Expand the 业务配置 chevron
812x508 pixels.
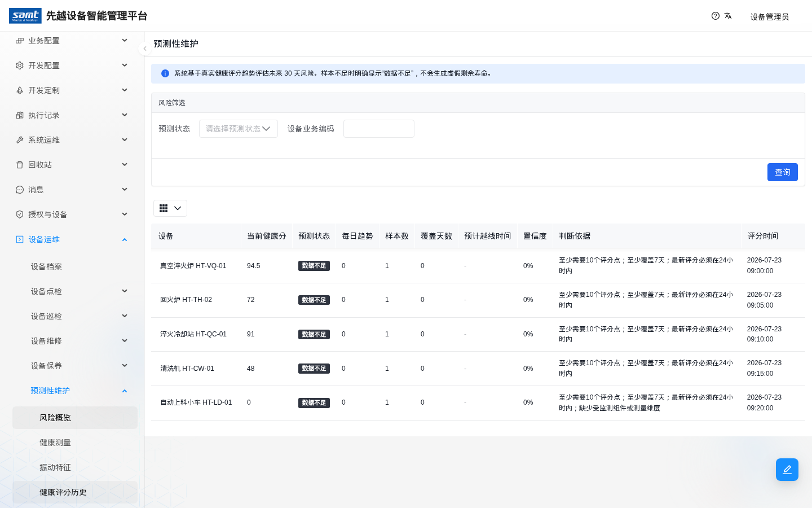click(x=125, y=41)
